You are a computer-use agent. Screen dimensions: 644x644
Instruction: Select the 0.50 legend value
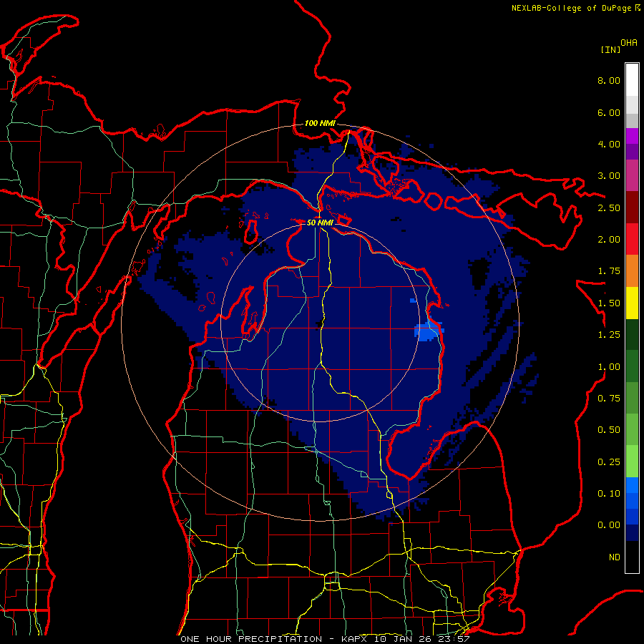pos(609,430)
